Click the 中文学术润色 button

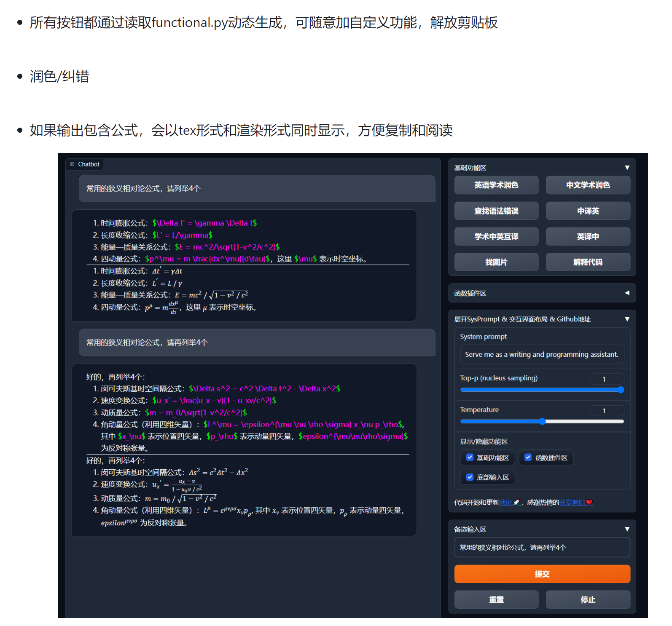pos(588,185)
